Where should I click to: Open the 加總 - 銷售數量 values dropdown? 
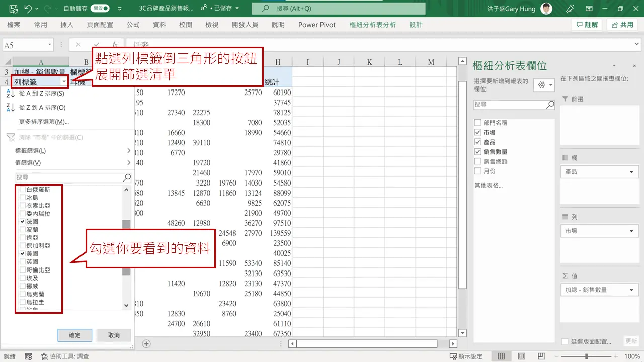point(632,290)
